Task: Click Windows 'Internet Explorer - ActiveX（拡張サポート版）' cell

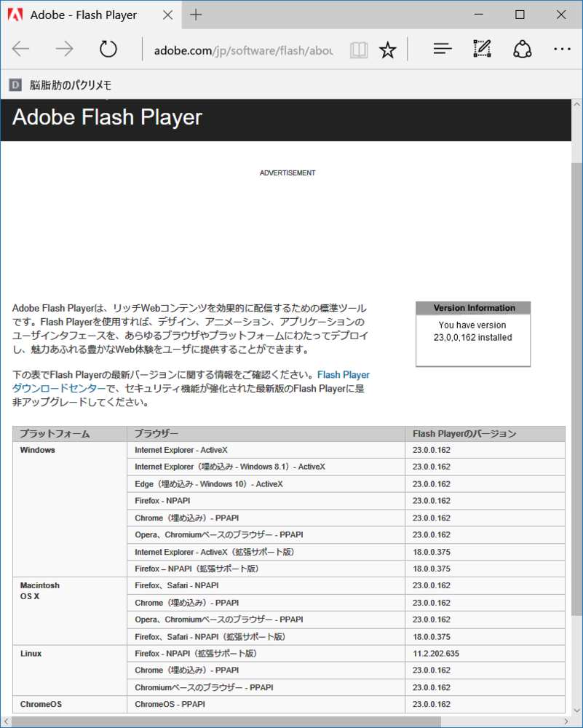Action: [x=266, y=552]
